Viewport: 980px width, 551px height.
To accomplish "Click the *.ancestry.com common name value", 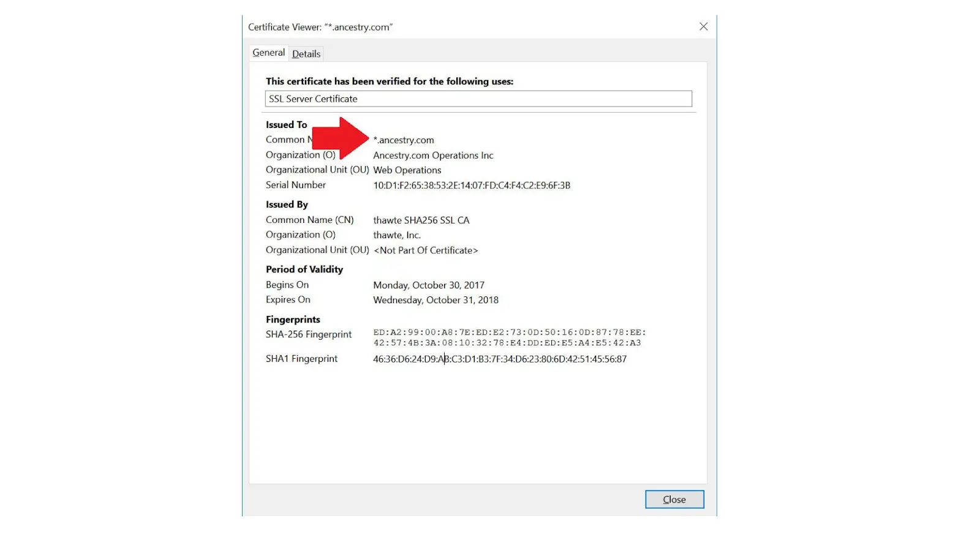I will click(404, 140).
